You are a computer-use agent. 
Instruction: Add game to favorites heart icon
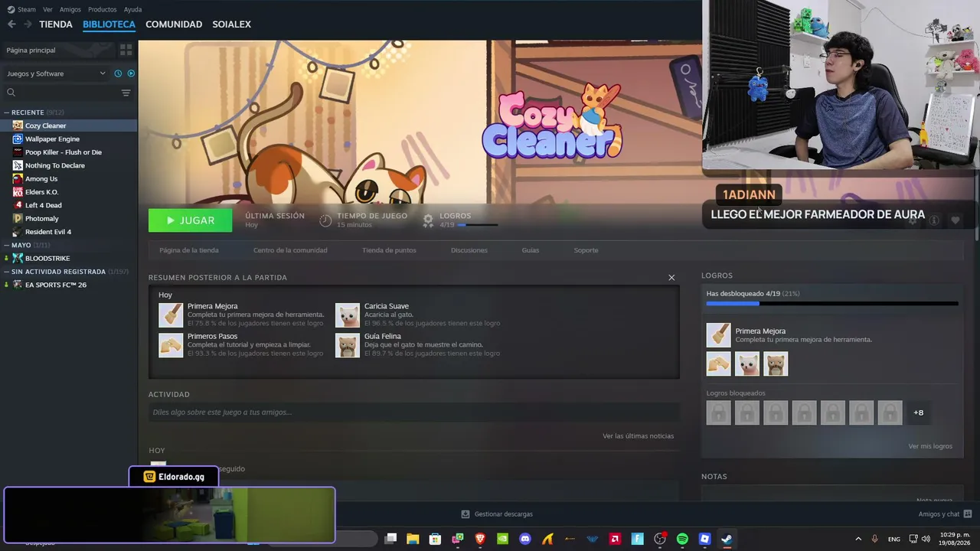955,220
